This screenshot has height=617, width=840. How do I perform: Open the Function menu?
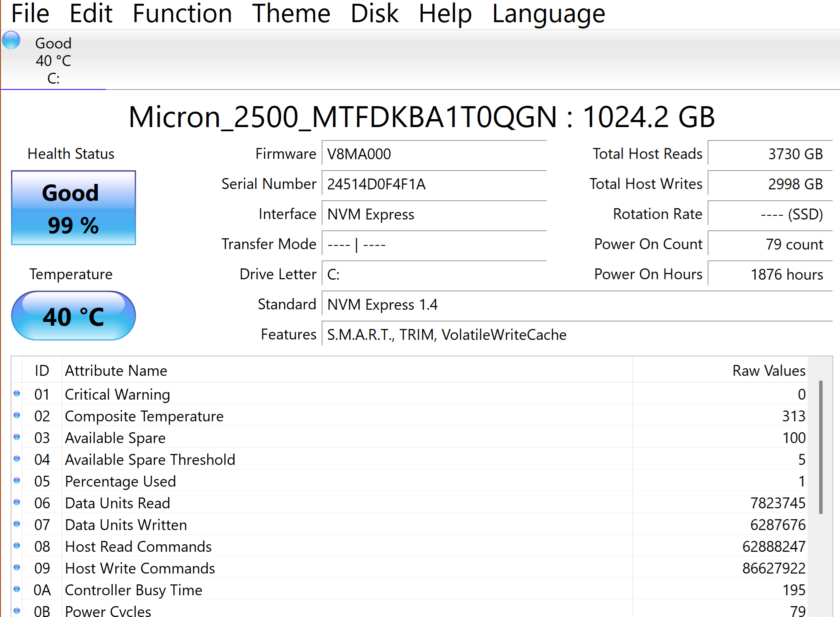tap(182, 13)
